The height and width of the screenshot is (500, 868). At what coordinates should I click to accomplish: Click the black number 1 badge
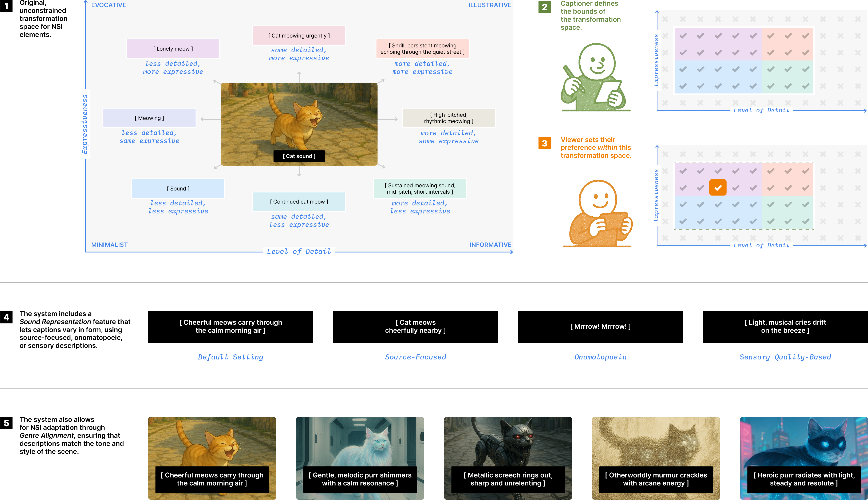(7, 6)
